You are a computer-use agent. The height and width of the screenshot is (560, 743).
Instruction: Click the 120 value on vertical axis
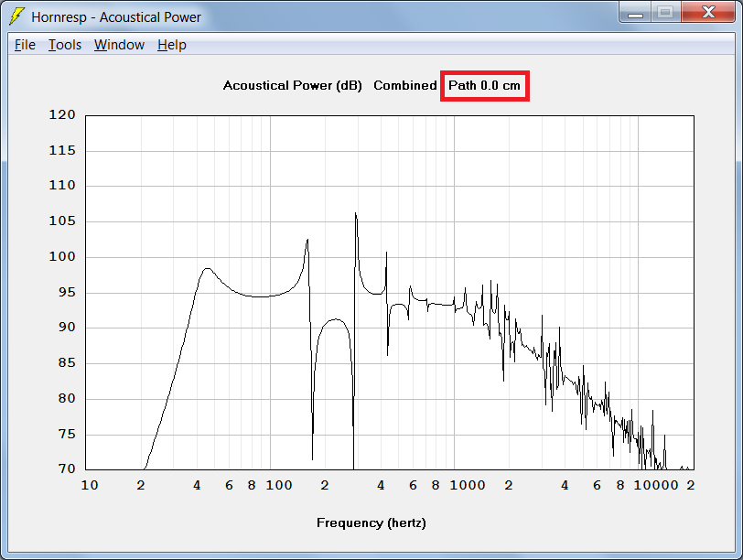pos(62,115)
